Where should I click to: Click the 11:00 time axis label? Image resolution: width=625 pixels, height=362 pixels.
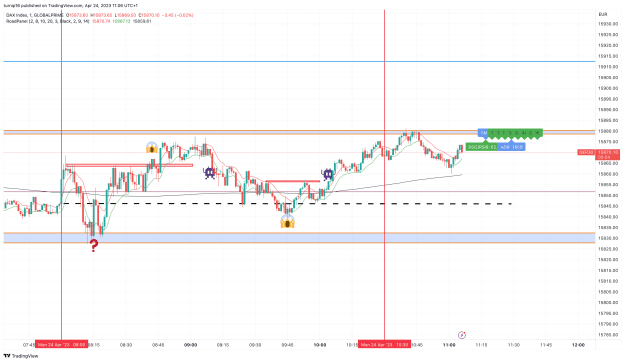tap(449, 345)
